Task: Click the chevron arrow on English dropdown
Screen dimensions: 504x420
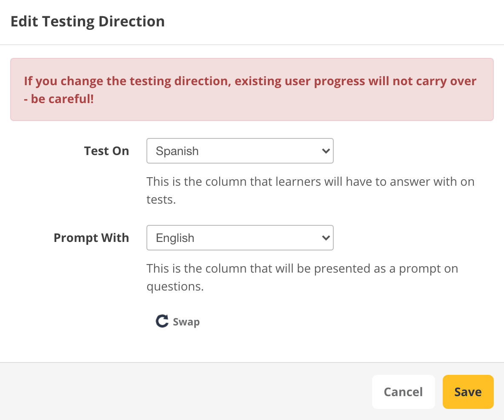Action: click(326, 238)
